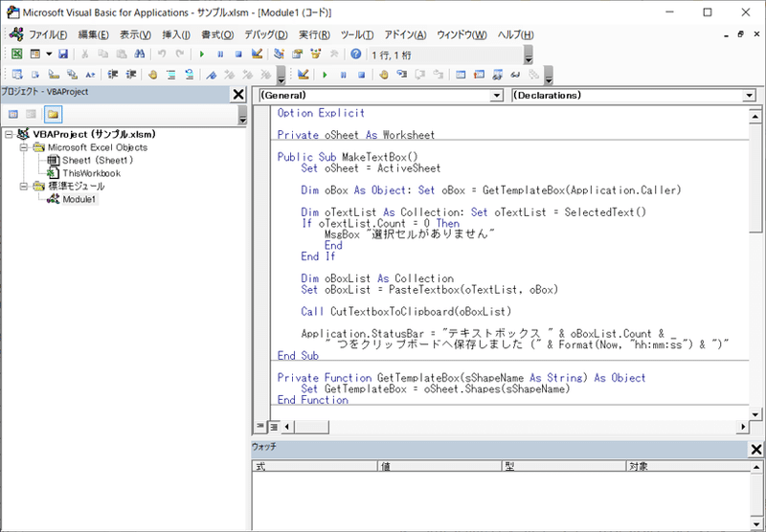Select Module1 in the project tree

[79, 199]
